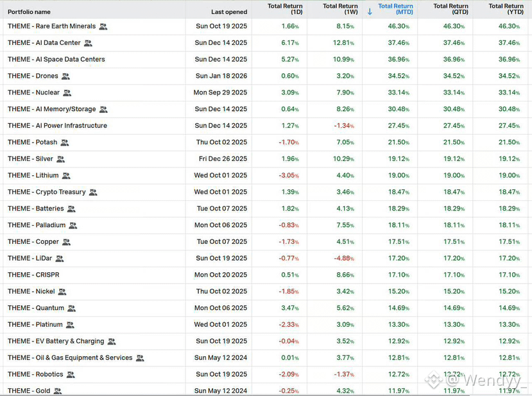
Task: Open THEME - AI Space Data Centers portfolio
Action: tap(56, 60)
